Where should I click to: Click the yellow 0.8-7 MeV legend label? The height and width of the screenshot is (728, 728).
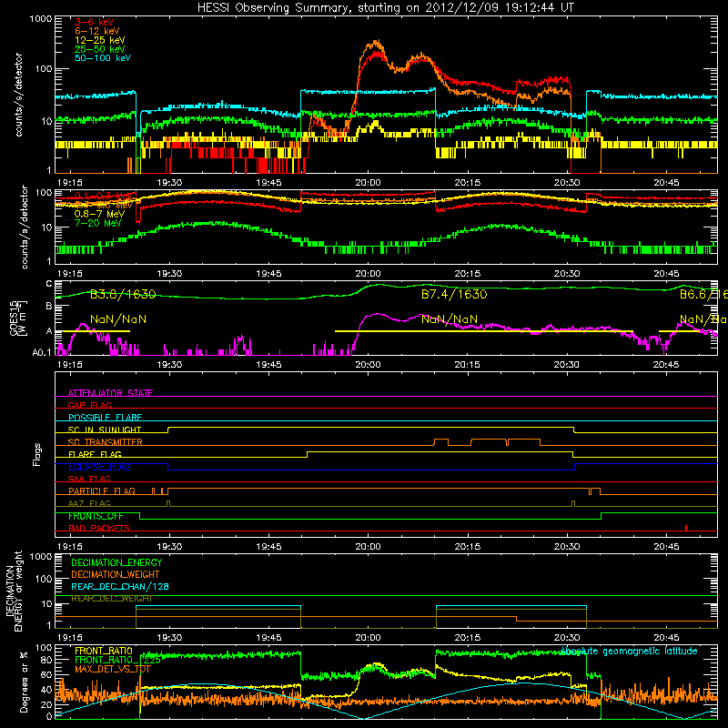(x=100, y=214)
